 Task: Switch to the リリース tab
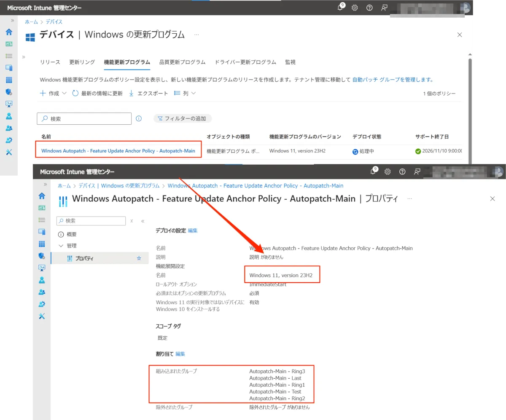click(x=50, y=62)
